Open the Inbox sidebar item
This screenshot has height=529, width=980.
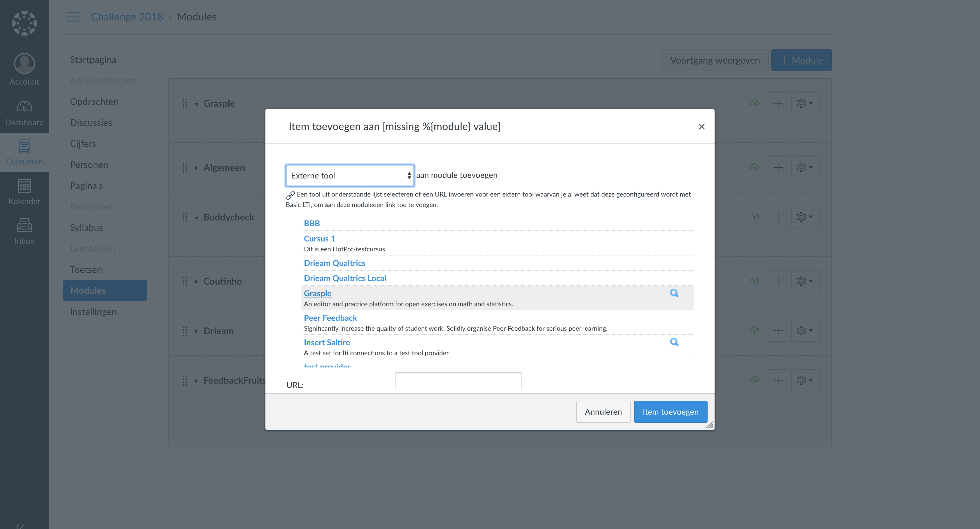tap(24, 231)
